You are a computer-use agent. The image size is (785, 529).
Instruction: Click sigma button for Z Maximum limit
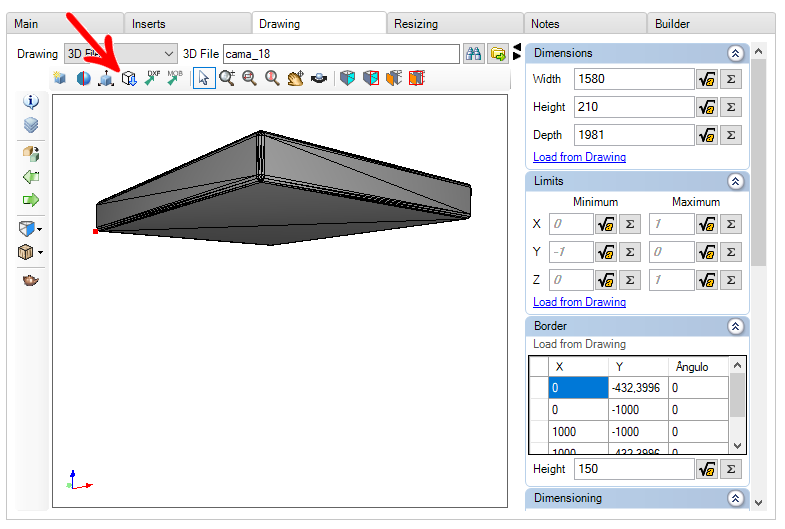click(x=731, y=280)
